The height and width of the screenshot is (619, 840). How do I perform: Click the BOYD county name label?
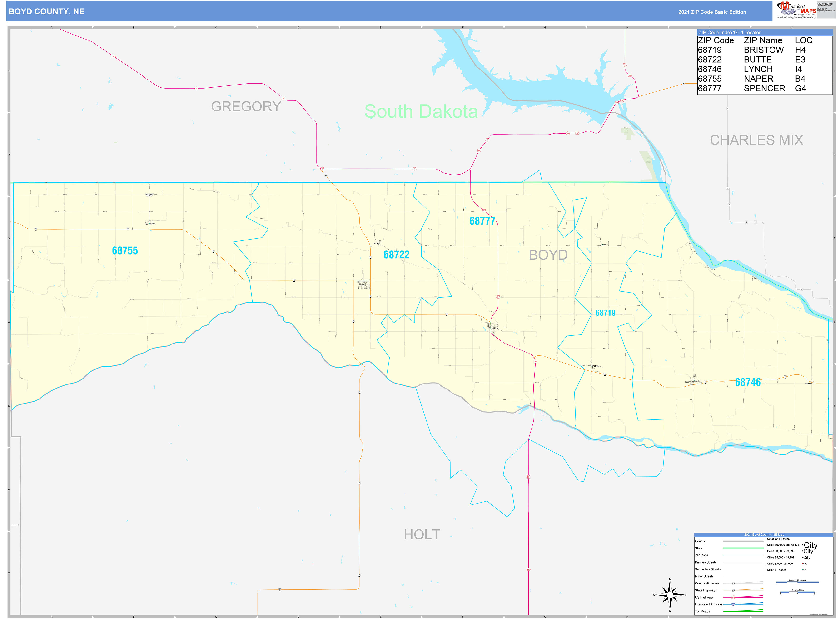coord(548,255)
